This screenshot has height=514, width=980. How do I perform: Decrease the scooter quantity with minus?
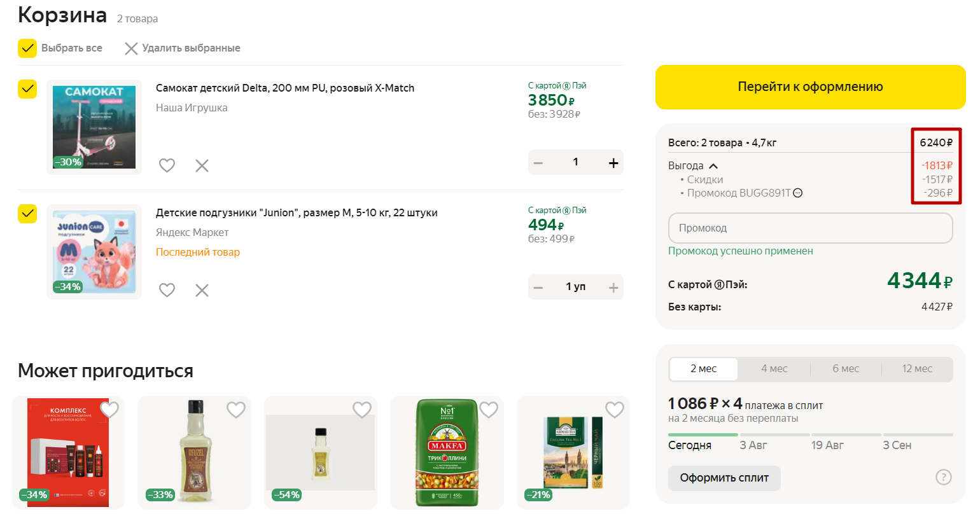(538, 163)
